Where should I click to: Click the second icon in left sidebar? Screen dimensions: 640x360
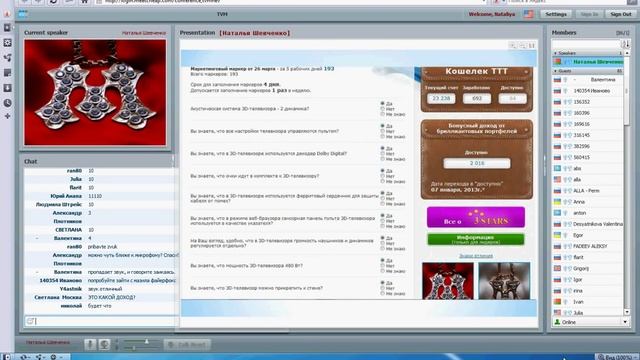pos(7,28)
